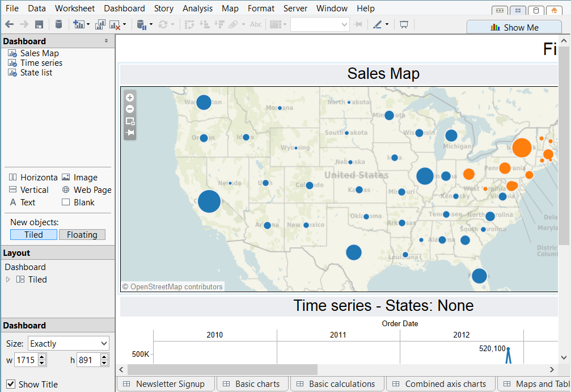This screenshot has height=392, width=571.
Task: Click the filmstrip view icon at top right
Action: (500, 11)
